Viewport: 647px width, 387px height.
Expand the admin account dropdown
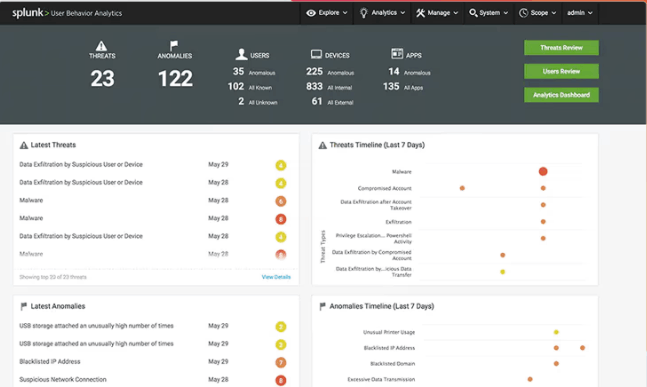point(580,13)
